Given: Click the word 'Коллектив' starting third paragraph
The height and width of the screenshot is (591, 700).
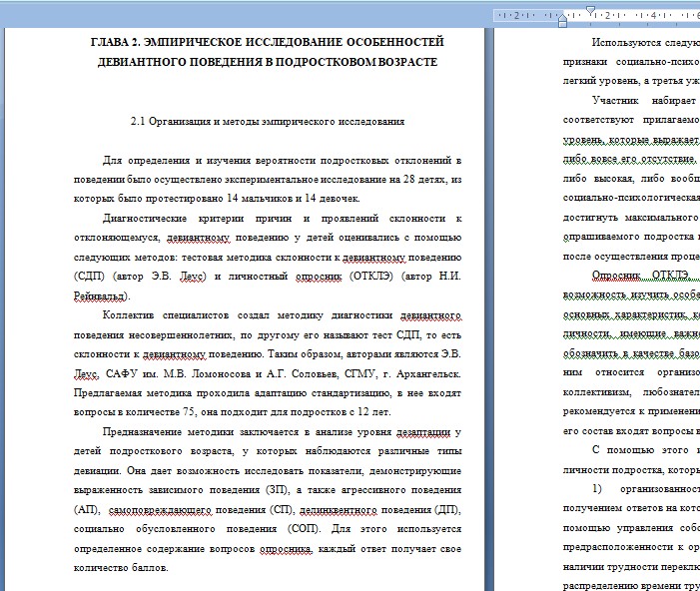Looking at the screenshot, I should [x=128, y=315].
